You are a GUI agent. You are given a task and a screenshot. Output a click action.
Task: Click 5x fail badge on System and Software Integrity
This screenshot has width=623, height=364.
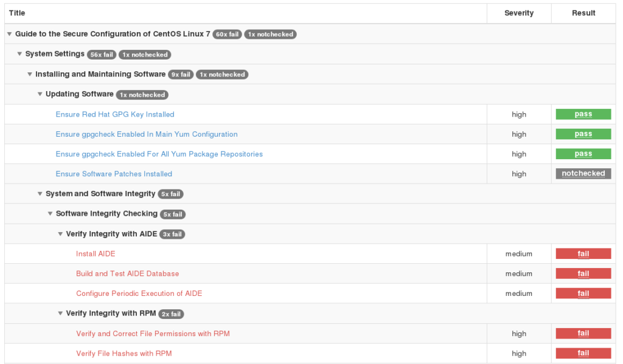pyautogui.click(x=170, y=194)
